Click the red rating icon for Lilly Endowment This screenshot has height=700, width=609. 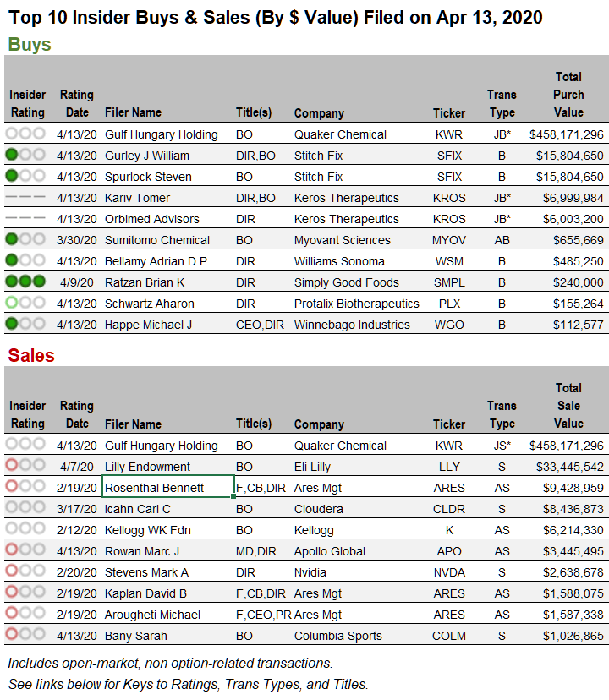25,466
